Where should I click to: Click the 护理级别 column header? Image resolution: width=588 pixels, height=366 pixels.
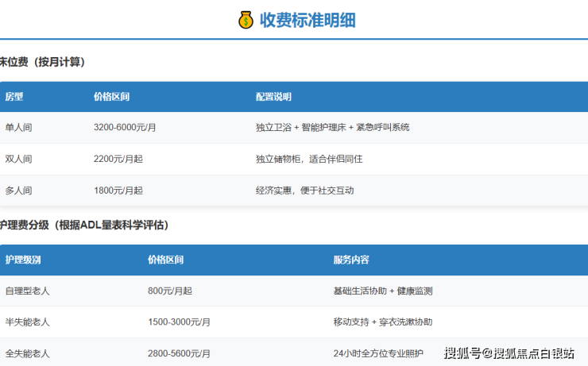(x=23, y=260)
